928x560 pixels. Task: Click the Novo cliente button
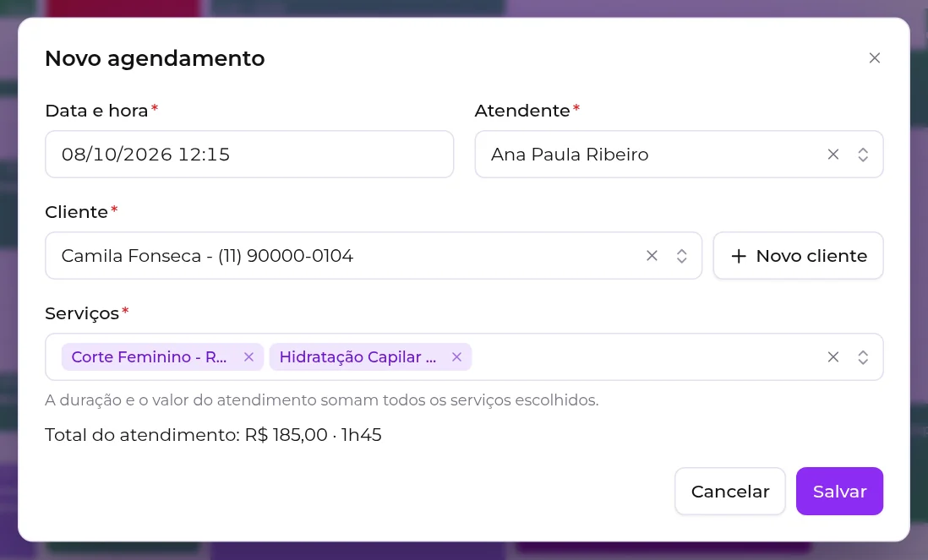[798, 255]
